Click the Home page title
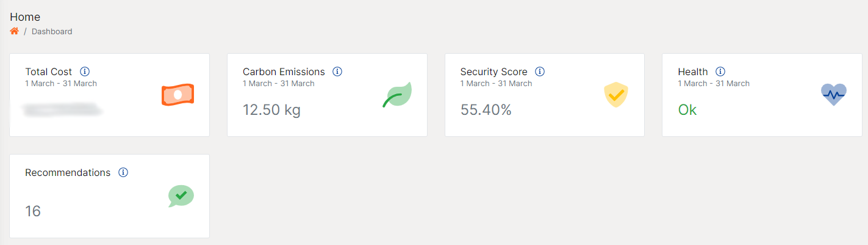This screenshot has width=868, height=245. tap(25, 17)
